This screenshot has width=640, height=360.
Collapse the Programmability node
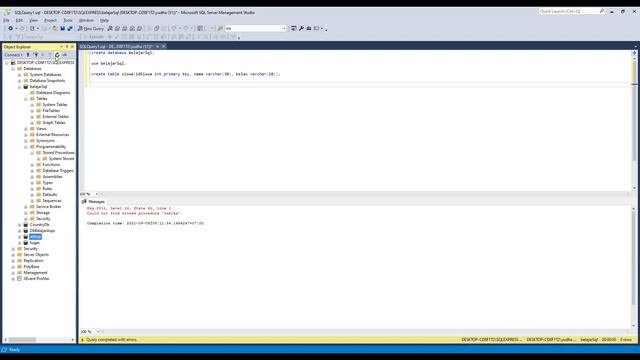(x=26, y=147)
